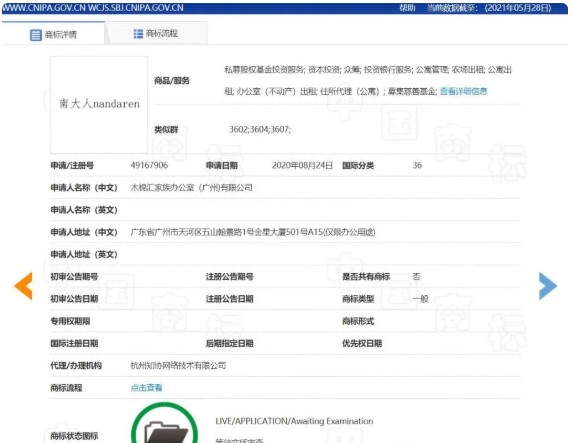Click the 国际分类 label
Image resolution: width=572 pixels, height=443 pixels.
(x=358, y=165)
